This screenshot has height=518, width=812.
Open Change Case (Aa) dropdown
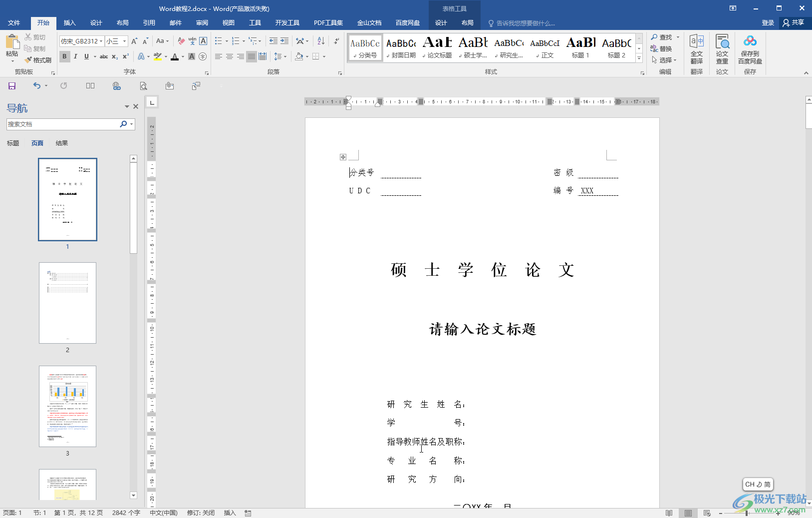(x=162, y=41)
